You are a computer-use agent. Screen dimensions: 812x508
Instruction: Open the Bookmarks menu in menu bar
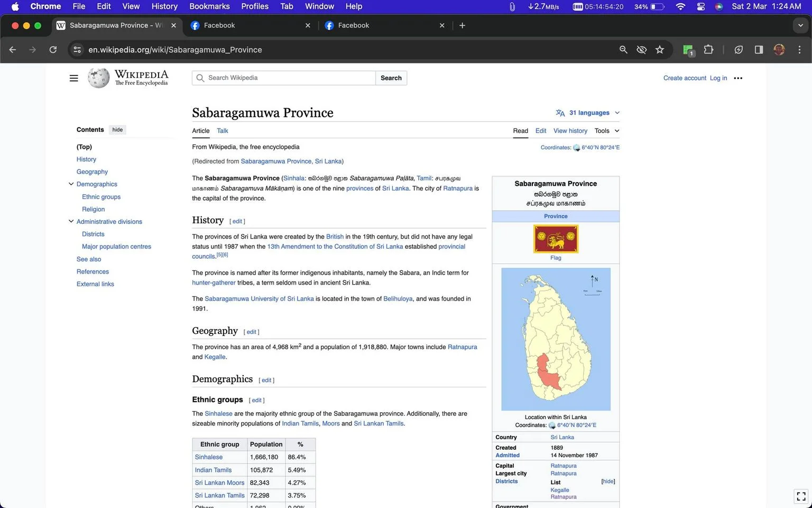(209, 6)
